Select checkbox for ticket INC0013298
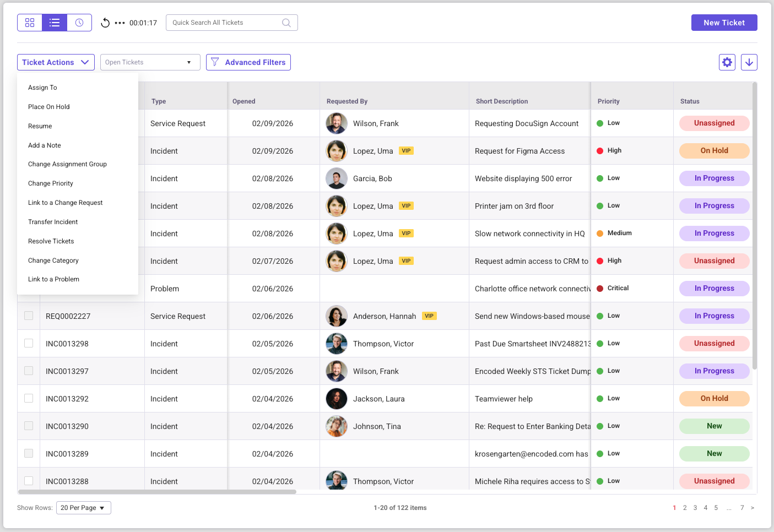 tap(29, 343)
